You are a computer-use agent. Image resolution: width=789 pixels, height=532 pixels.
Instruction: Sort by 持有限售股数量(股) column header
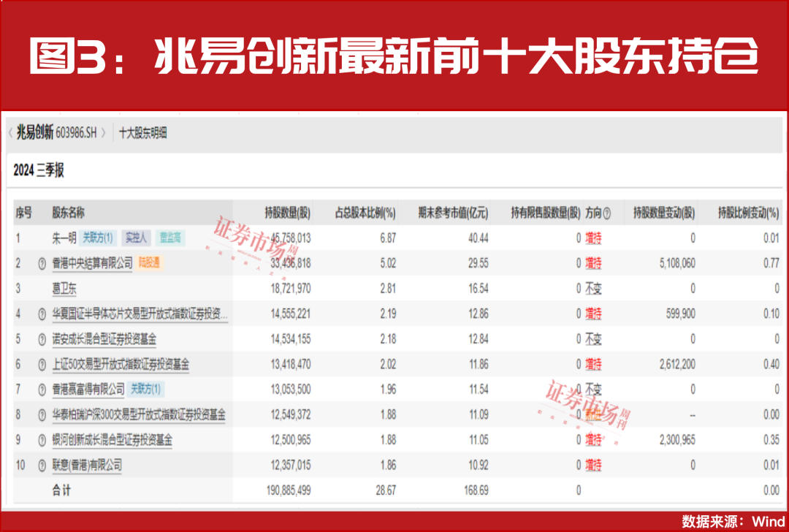point(546,213)
